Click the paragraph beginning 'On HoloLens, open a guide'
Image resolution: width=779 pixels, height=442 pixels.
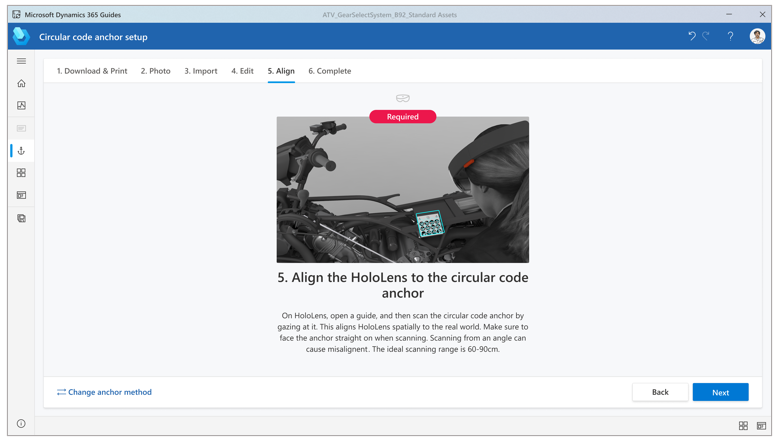point(403,332)
